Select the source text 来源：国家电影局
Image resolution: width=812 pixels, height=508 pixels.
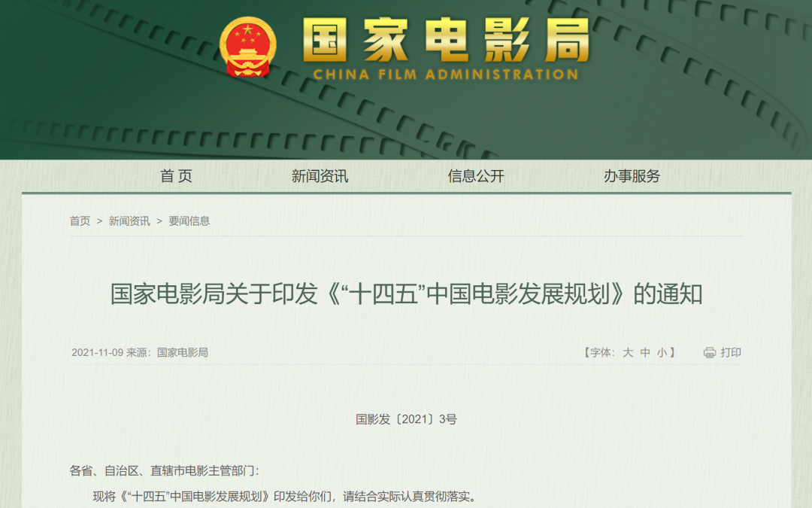tap(167, 353)
